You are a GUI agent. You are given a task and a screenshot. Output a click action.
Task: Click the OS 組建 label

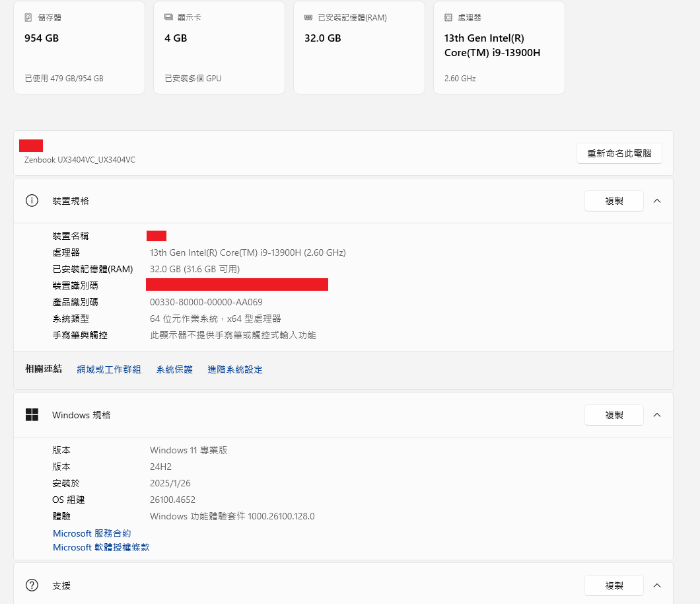pos(68,500)
